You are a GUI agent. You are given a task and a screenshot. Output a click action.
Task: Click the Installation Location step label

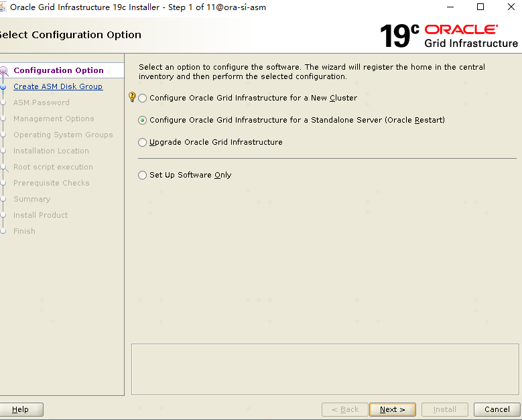[x=51, y=151]
